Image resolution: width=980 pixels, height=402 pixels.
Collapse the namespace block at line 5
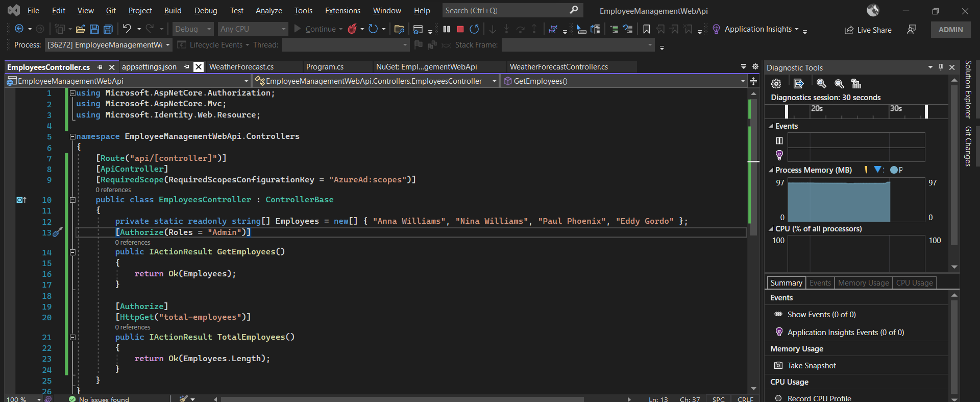(72, 136)
